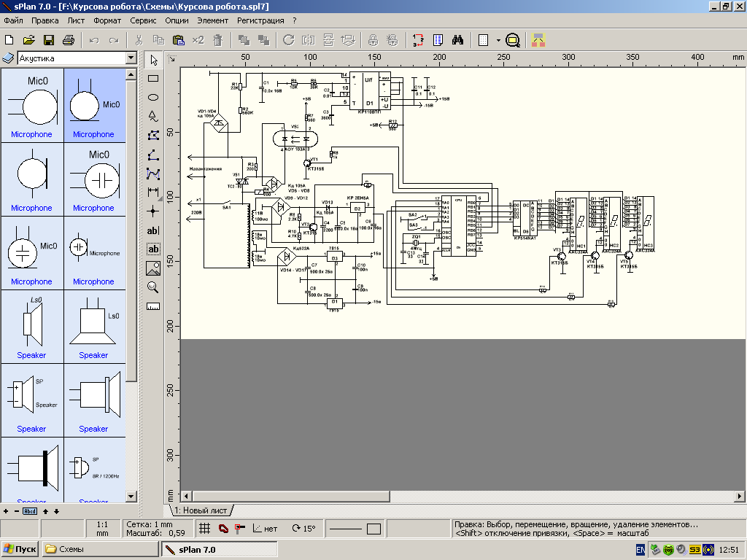
Task: Pick the magnifier zoom tool in left toolbar
Action: pyautogui.click(x=153, y=287)
